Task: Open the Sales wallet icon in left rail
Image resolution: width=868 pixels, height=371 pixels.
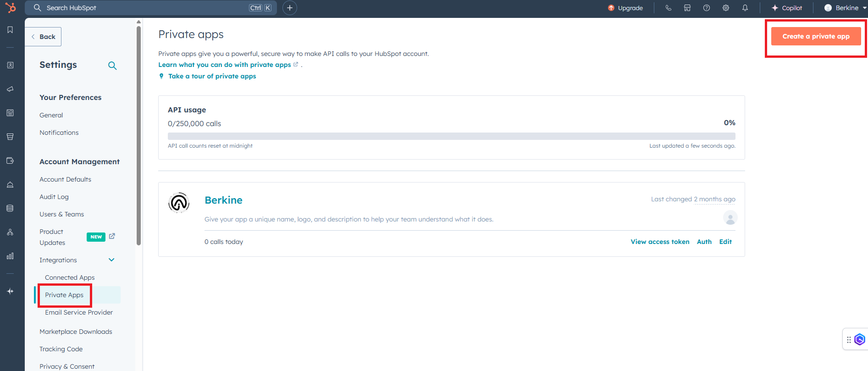Action: point(10,161)
